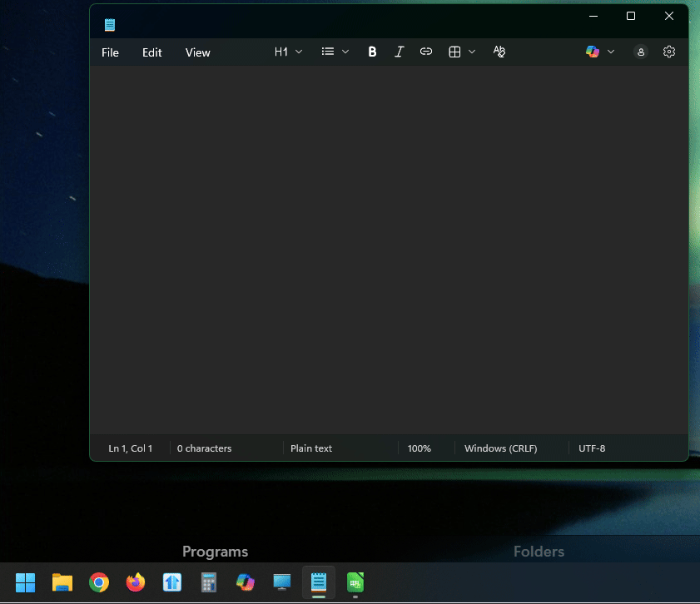Toggle italic formatting
The height and width of the screenshot is (604, 700).
pos(399,52)
